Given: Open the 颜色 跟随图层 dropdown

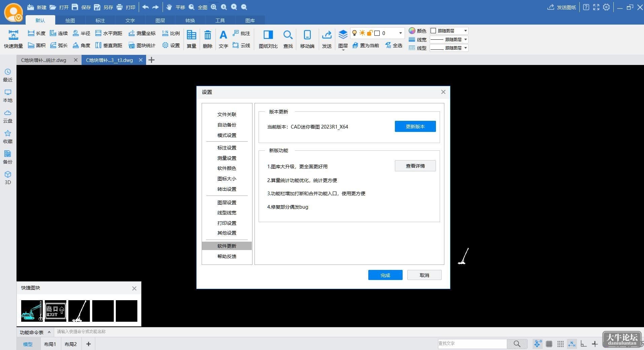Looking at the screenshot, I should pyautogui.click(x=449, y=31).
